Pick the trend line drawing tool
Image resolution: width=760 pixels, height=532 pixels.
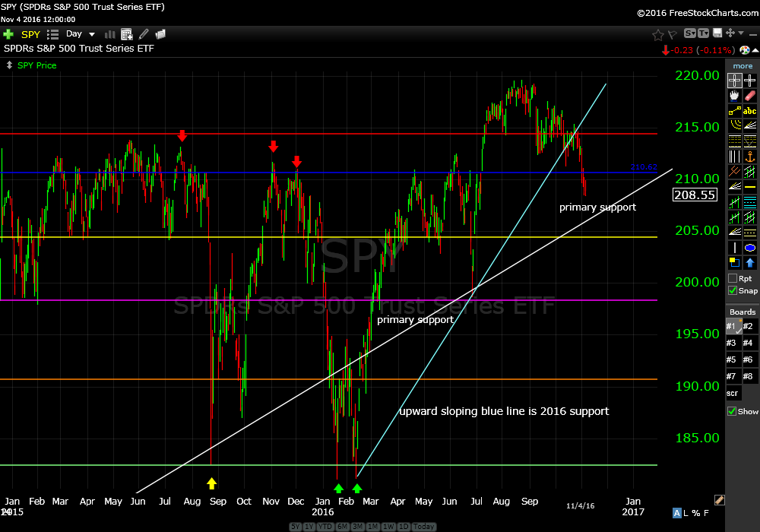[734, 111]
